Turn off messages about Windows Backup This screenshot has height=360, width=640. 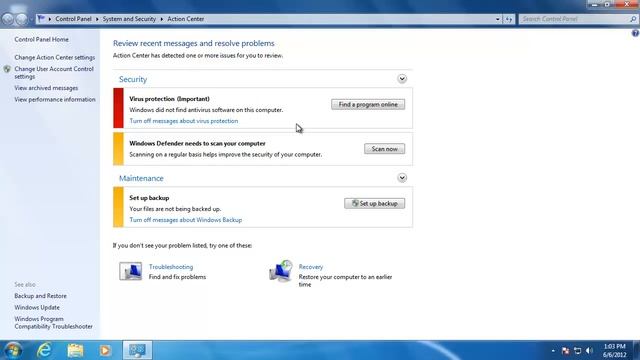186,220
